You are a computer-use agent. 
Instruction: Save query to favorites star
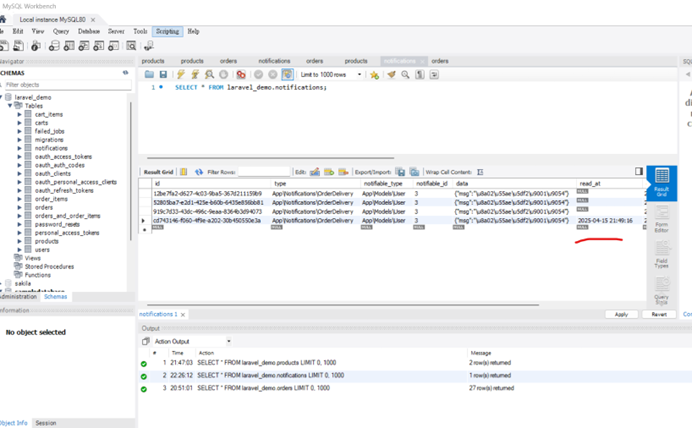pos(374,75)
